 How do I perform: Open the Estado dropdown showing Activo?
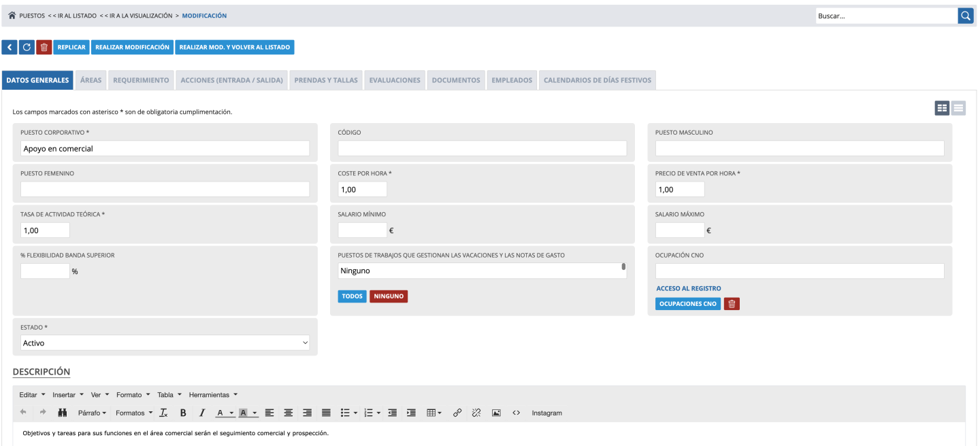pos(165,343)
